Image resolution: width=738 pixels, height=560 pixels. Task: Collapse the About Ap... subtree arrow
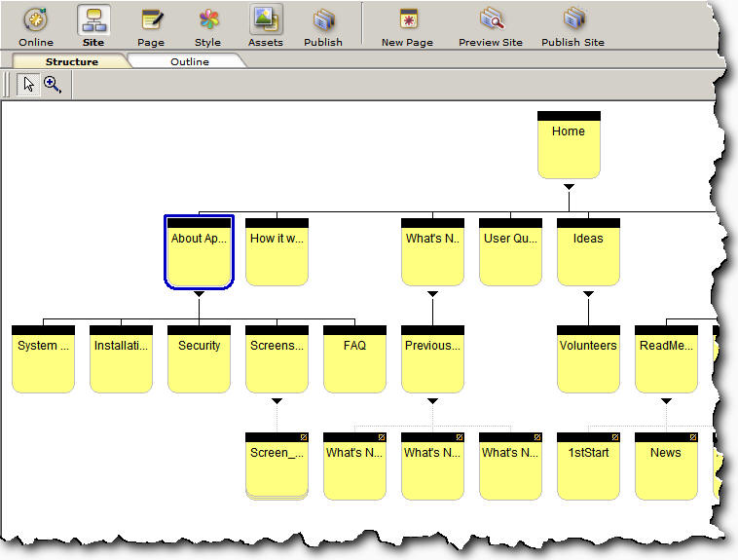pos(199,294)
